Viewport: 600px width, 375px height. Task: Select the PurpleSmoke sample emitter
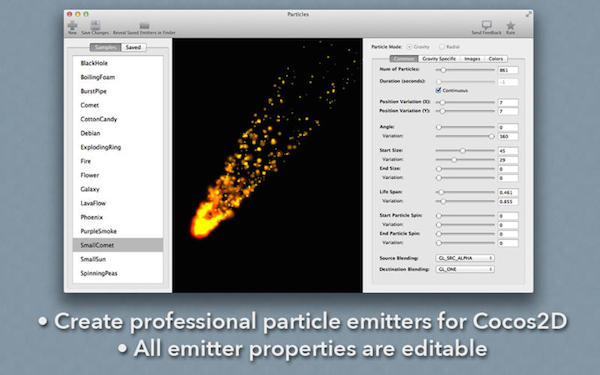coord(118,231)
